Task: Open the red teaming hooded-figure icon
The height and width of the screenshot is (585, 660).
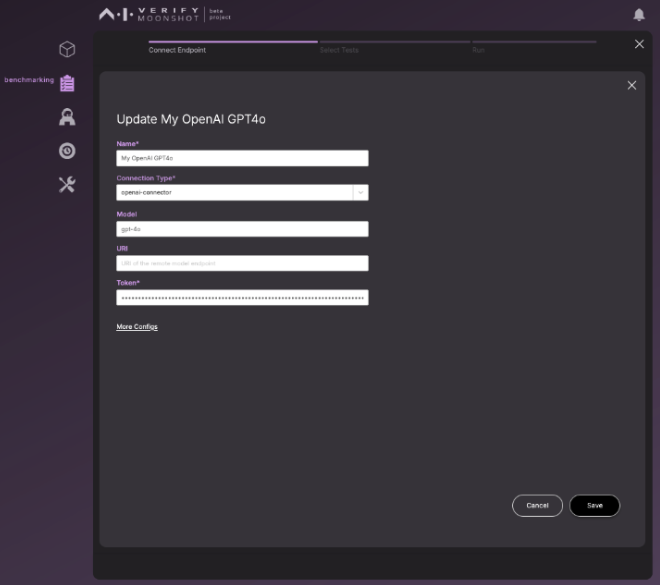Action: pos(67,117)
